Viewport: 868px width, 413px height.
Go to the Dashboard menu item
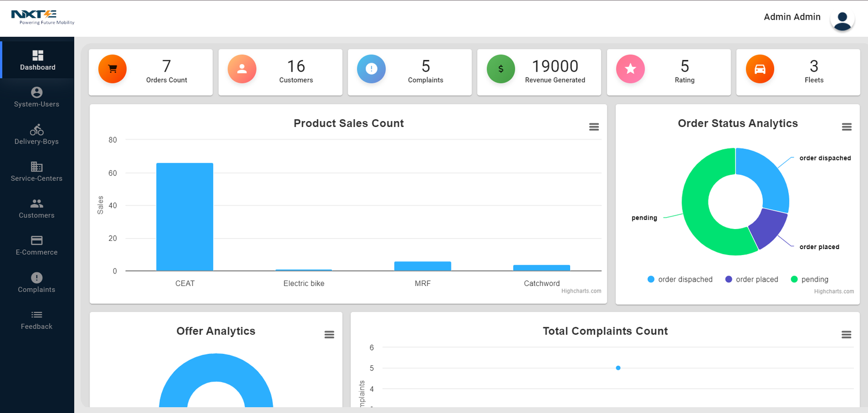(37, 60)
